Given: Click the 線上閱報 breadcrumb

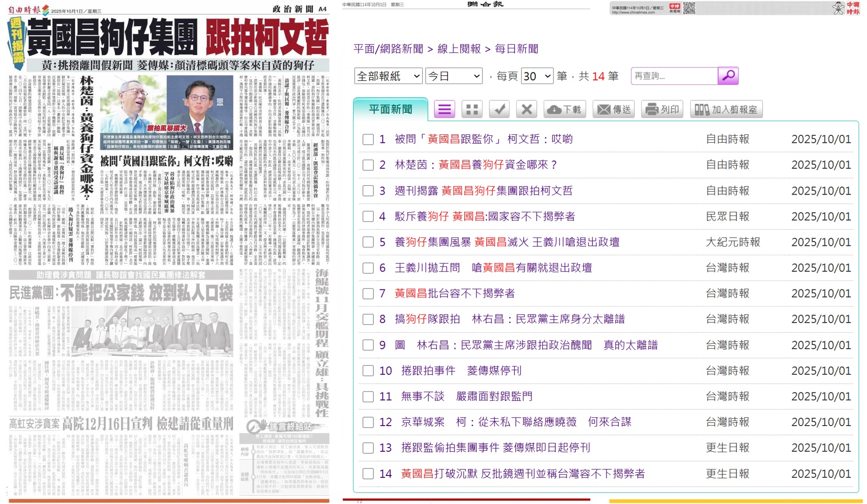Looking at the screenshot, I should pos(459,49).
